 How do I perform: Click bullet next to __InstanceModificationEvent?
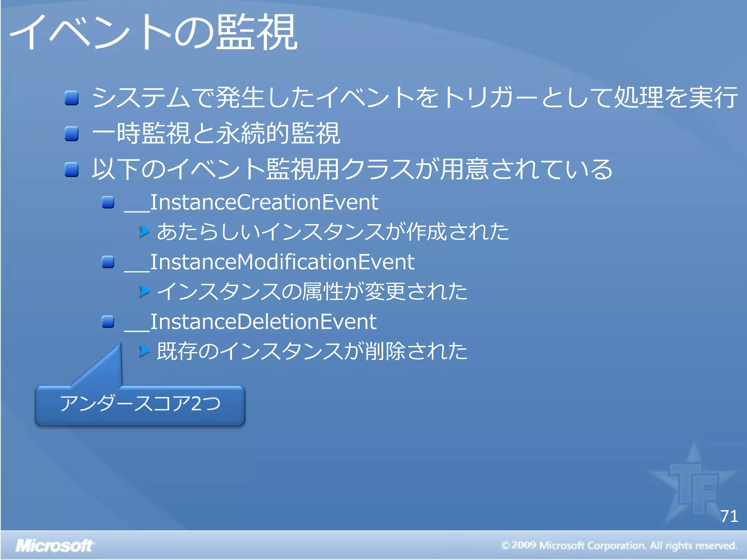click(108, 262)
